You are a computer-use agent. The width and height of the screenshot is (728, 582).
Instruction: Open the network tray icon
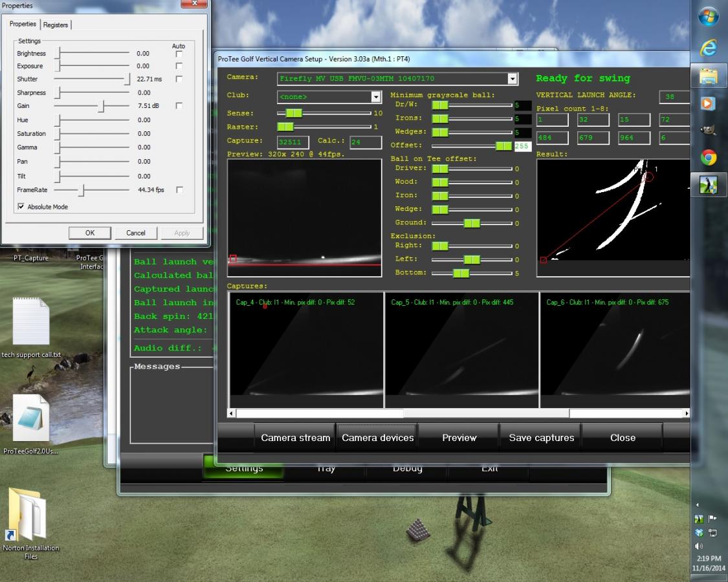pos(712,532)
